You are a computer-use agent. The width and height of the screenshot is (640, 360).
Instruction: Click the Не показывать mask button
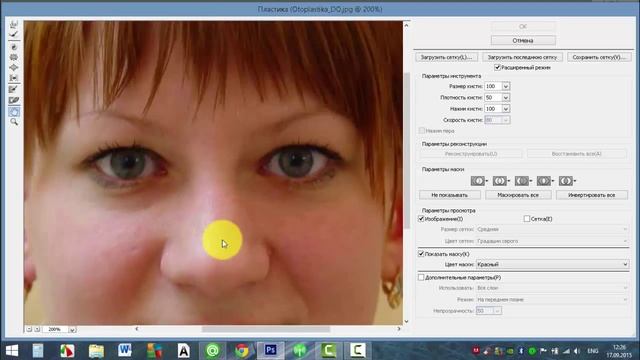click(x=449, y=195)
